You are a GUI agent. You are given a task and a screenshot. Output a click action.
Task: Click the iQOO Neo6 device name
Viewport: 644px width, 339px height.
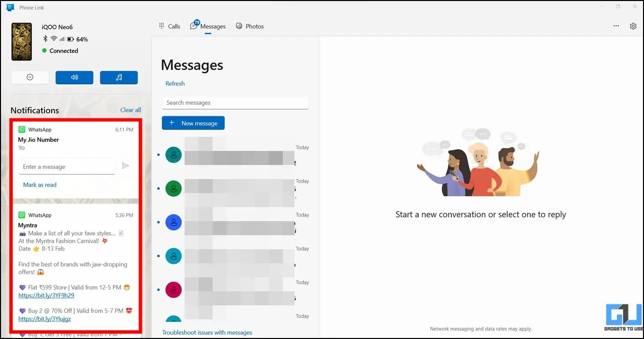point(57,27)
